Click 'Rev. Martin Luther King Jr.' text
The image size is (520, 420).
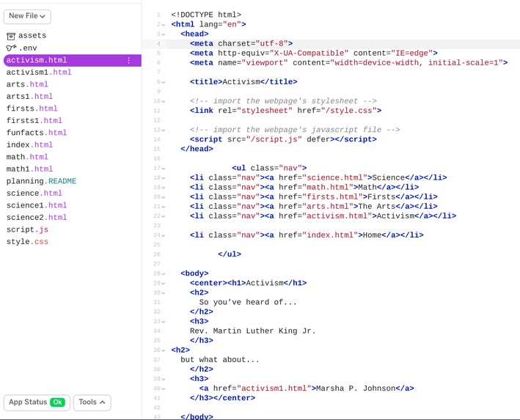coord(252,331)
